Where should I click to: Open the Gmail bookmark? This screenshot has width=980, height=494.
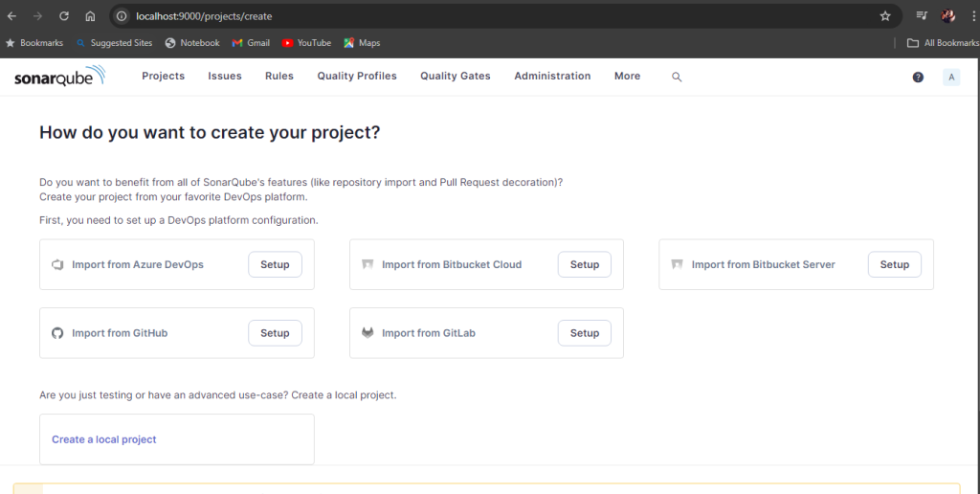pyautogui.click(x=251, y=43)
